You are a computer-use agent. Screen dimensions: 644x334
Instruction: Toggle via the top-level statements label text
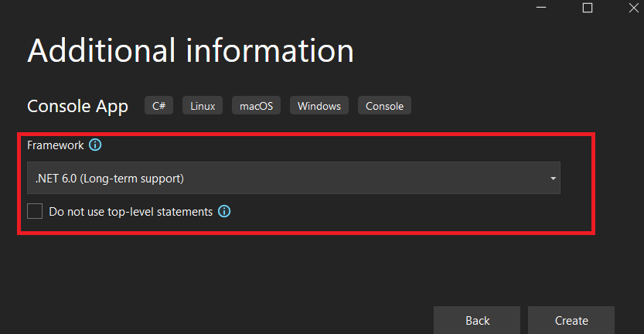131,212
